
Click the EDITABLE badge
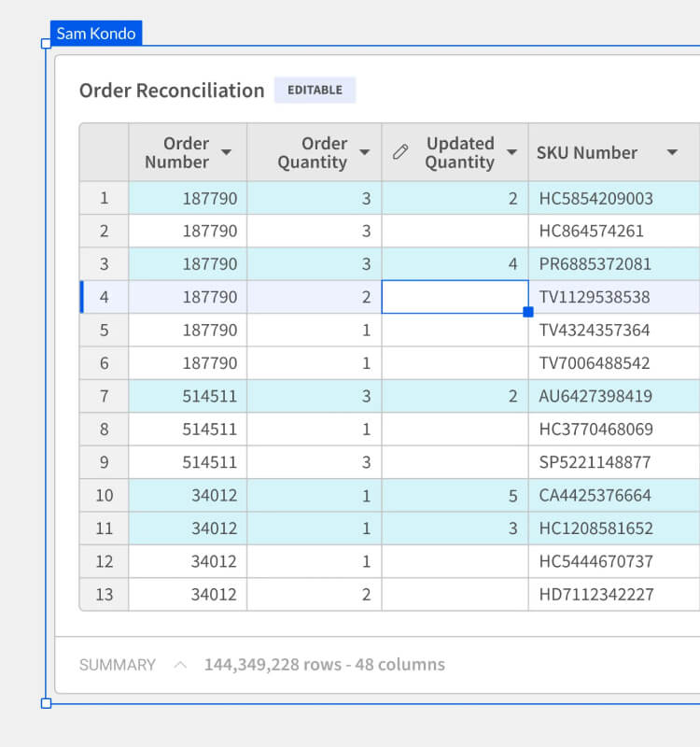coord(315,90)
